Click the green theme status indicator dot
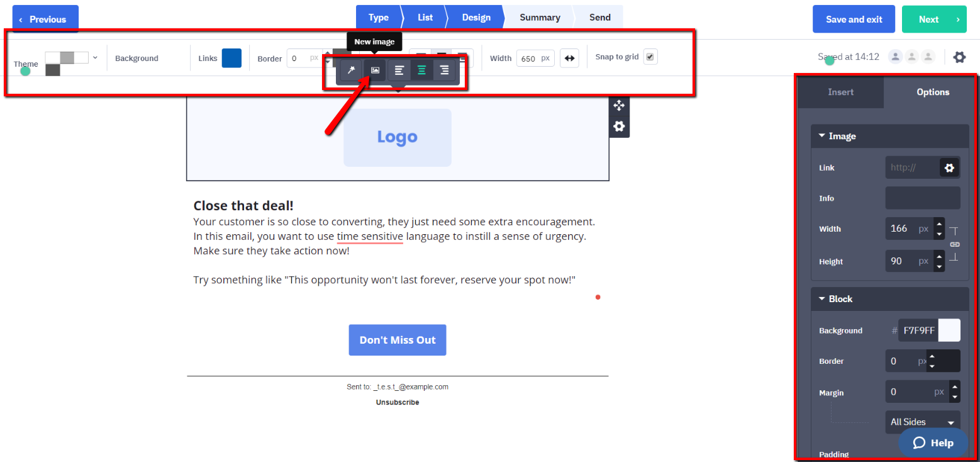980x462 pixels. (x=25, y=71)
